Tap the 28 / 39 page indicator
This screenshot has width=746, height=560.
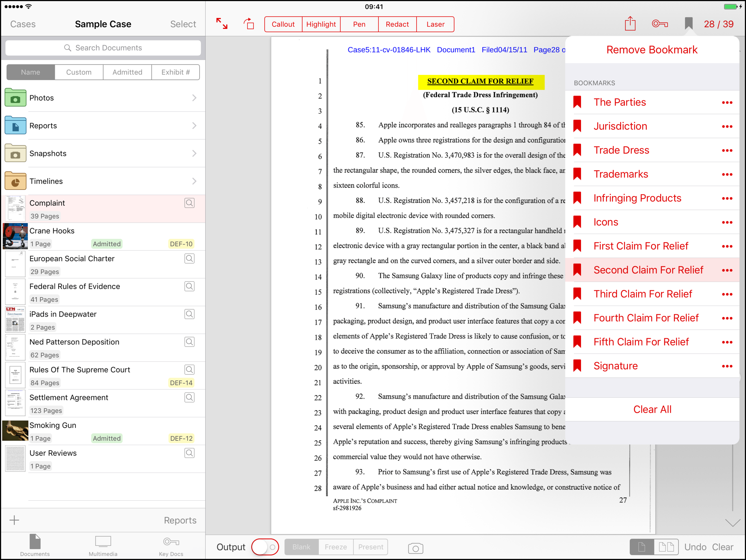(719, 24)
